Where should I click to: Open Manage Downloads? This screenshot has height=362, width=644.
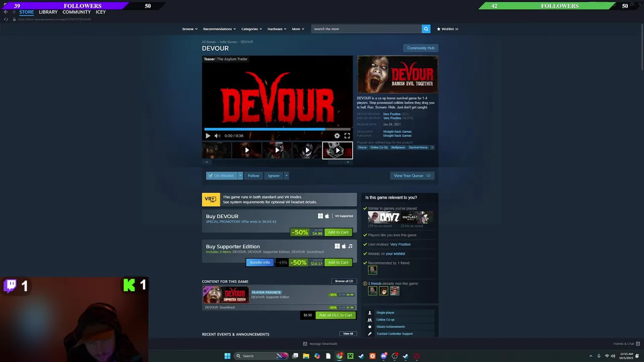click(x=320, y=344)
